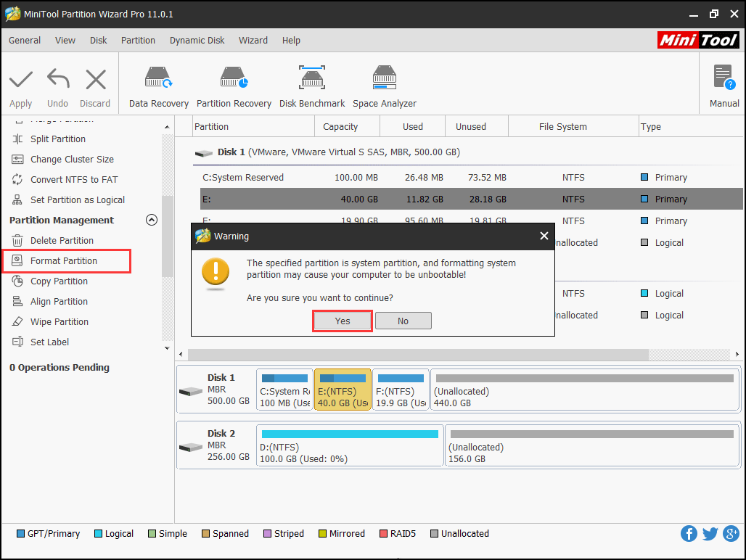Launch Partition Recovery wizard
This screenshot has height=560, width=746.
[234, 87]
